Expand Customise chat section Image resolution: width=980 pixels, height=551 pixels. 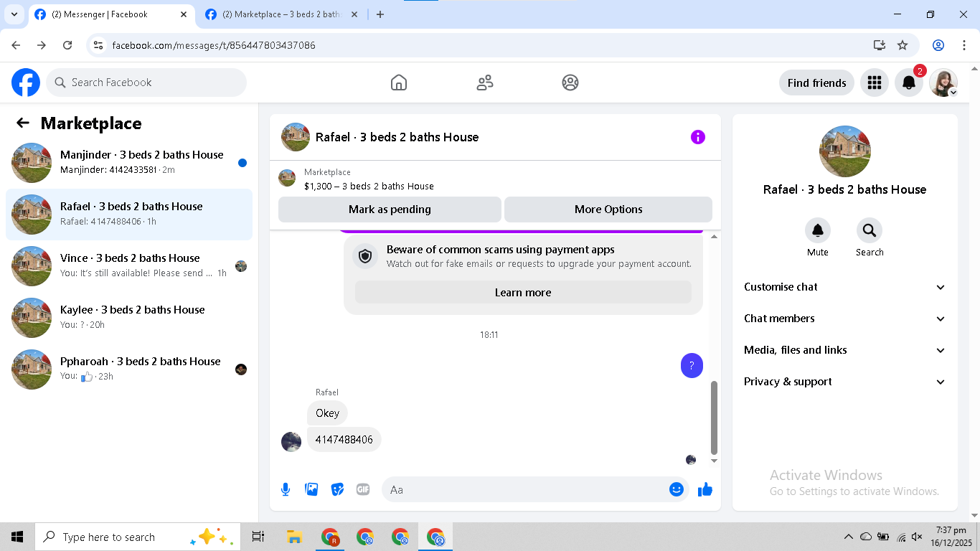pos(844,287)
